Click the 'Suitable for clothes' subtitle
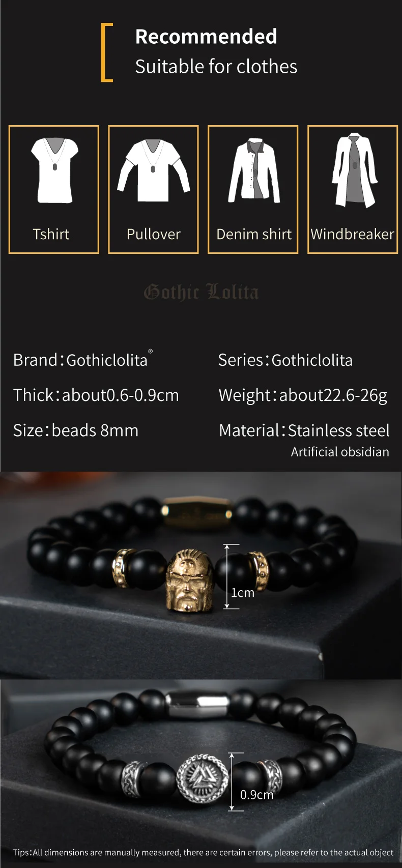This screenshot has width=402, height=868. (216, 67)
